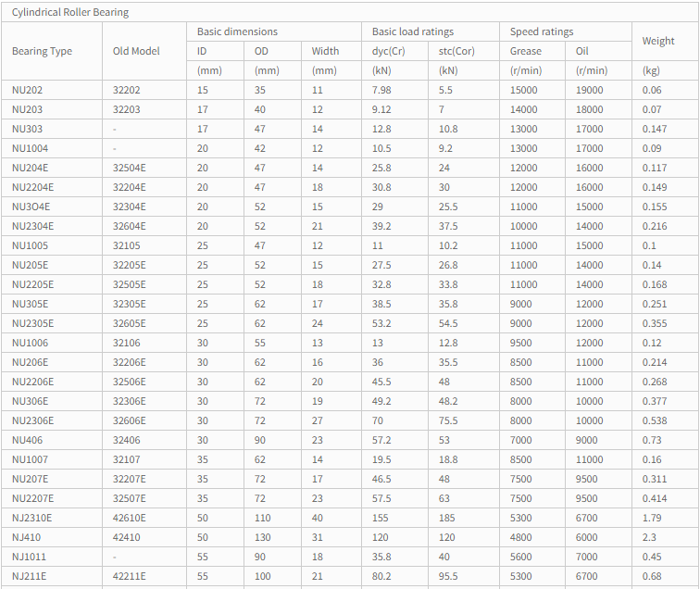
Task: Click the Old Model column header
Action: click(136, 51)
